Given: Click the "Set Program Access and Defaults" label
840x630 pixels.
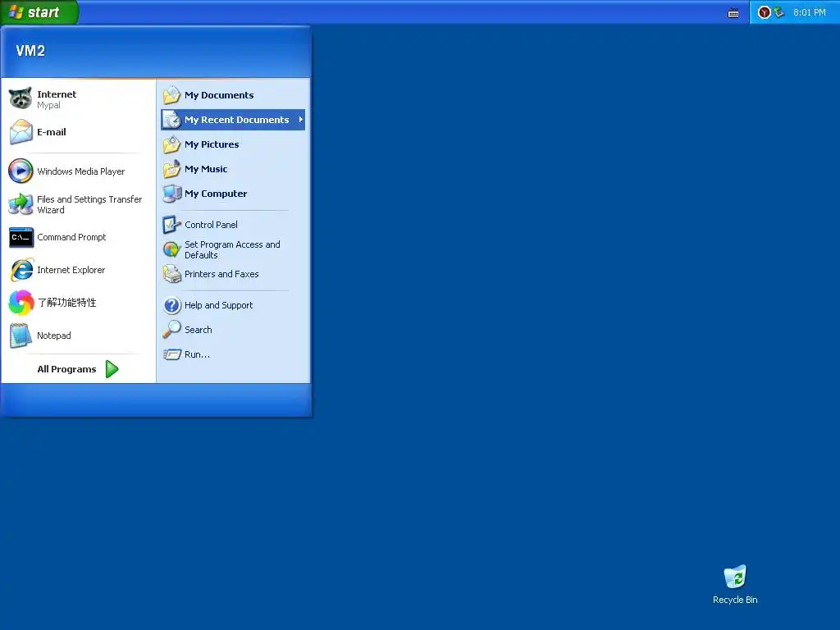Looking at the screenshot, I should coord(232,249).
